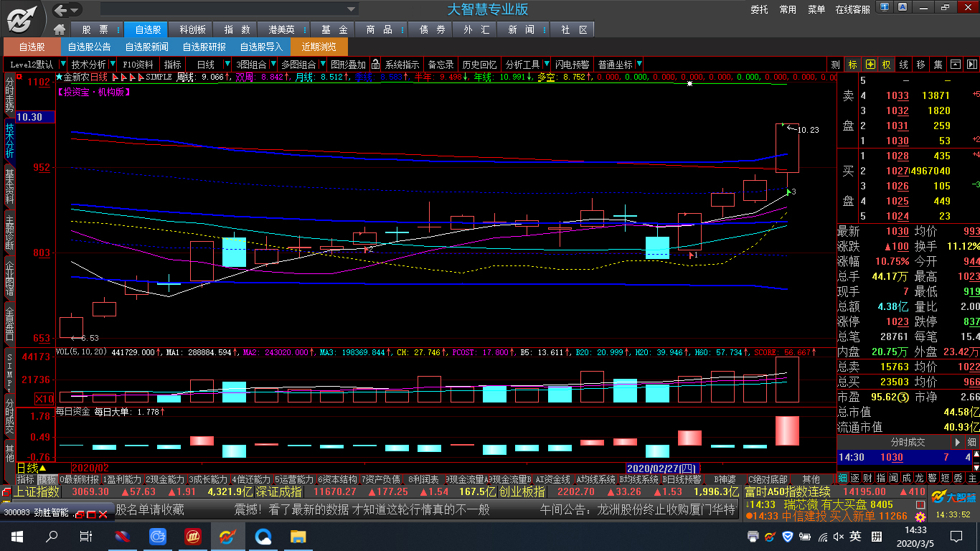Select the 主题诊断 side tab

pos(9,231)
